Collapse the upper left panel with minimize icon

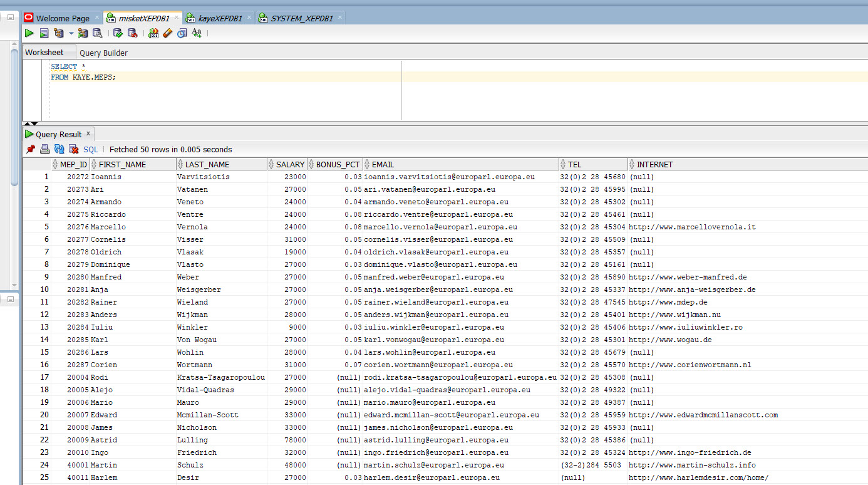tap(10, 18)
